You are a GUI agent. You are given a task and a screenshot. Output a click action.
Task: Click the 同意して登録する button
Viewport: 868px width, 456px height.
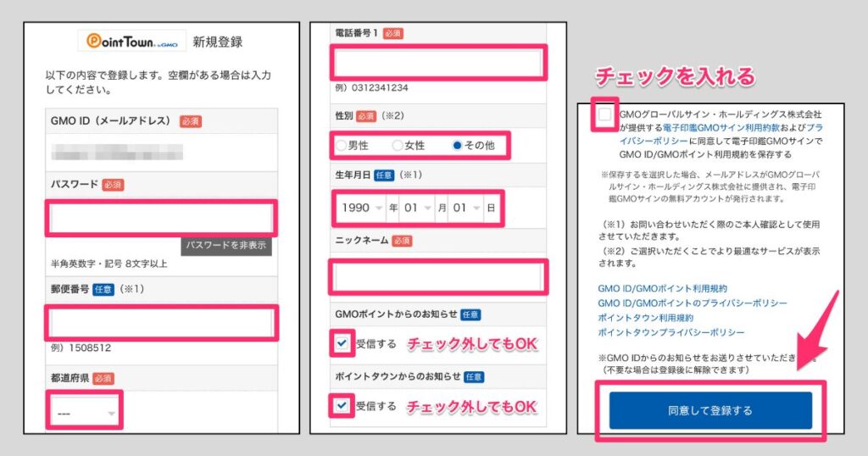click(x=710, y=410)
